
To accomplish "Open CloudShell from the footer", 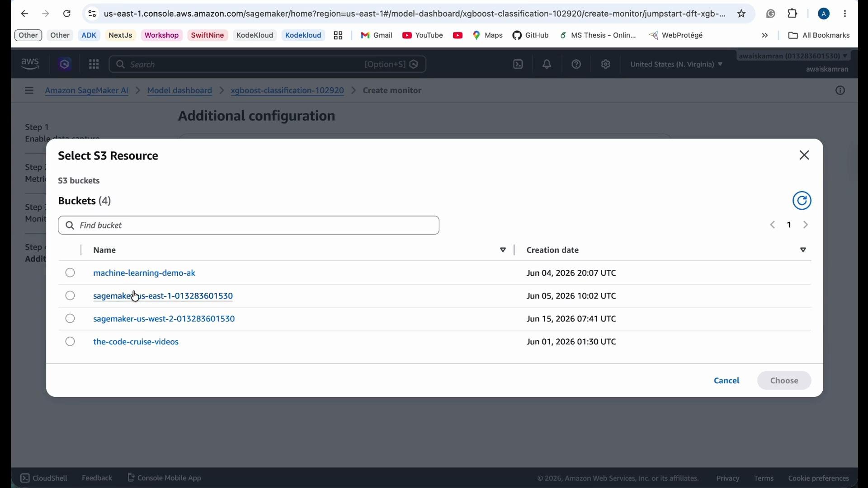I will (x=44, y=478).
